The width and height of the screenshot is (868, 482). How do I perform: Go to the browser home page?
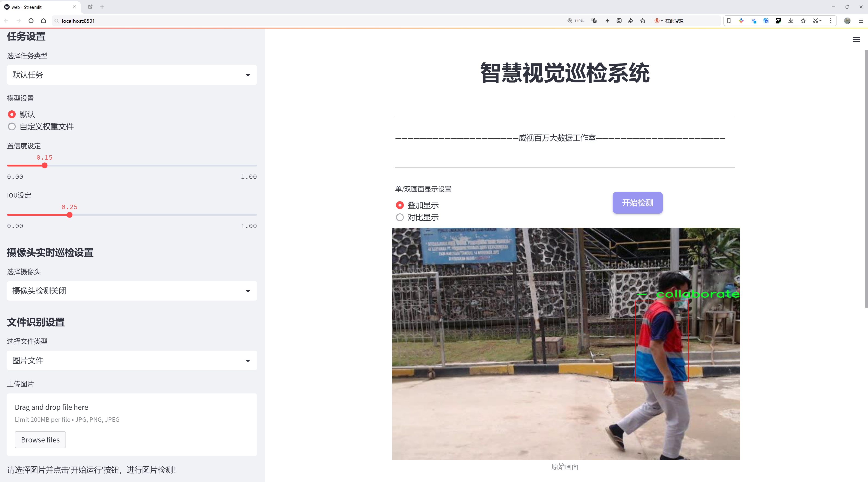click(43, 21)
